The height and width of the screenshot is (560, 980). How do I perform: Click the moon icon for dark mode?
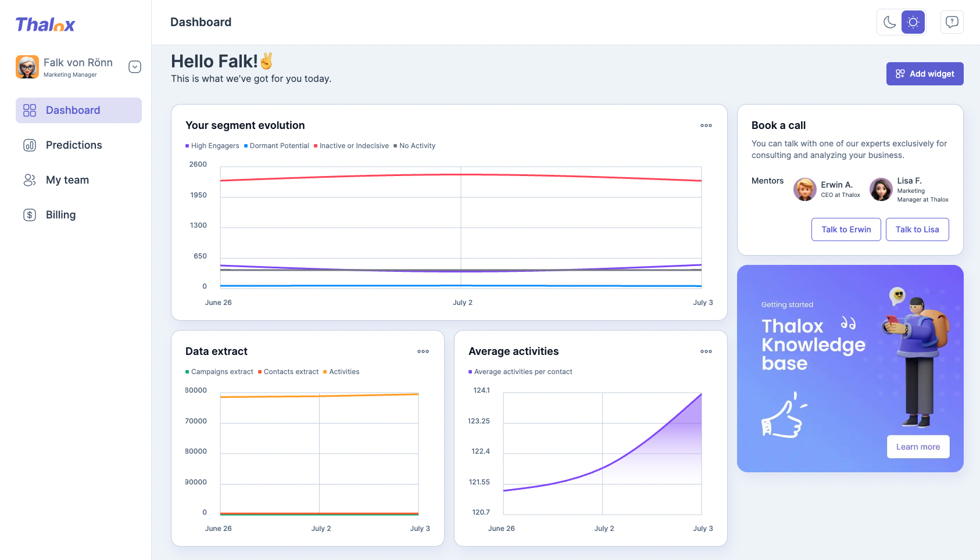pyautogui.click(x=888, y=21)
